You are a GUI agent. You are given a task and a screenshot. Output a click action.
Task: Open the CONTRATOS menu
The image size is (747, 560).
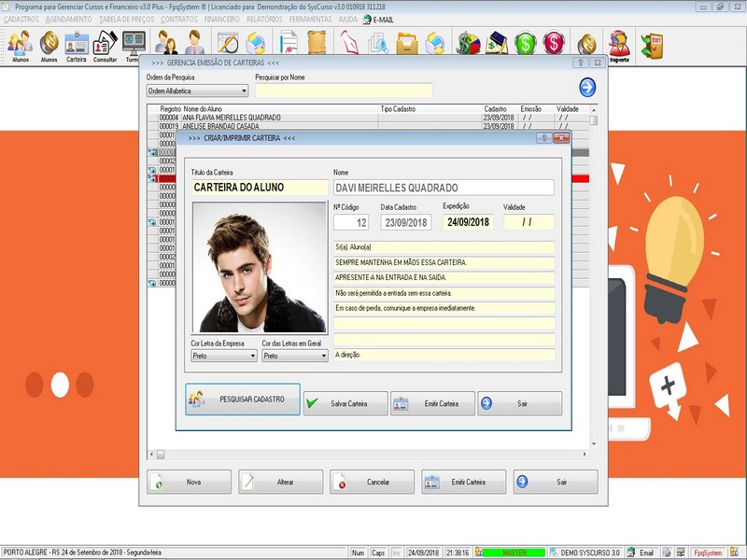click(179, 20)
